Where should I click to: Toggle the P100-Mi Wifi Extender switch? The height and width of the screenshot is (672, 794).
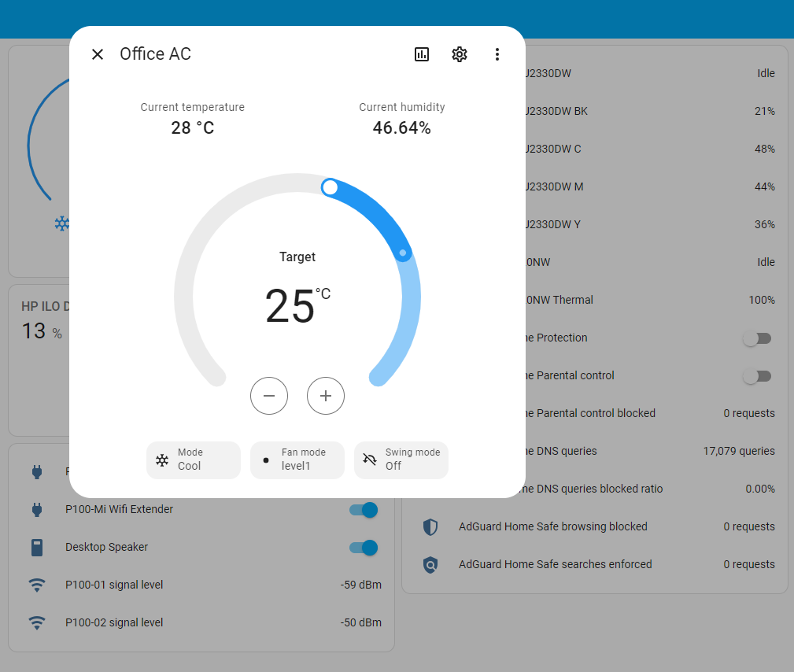pos(364,510)
